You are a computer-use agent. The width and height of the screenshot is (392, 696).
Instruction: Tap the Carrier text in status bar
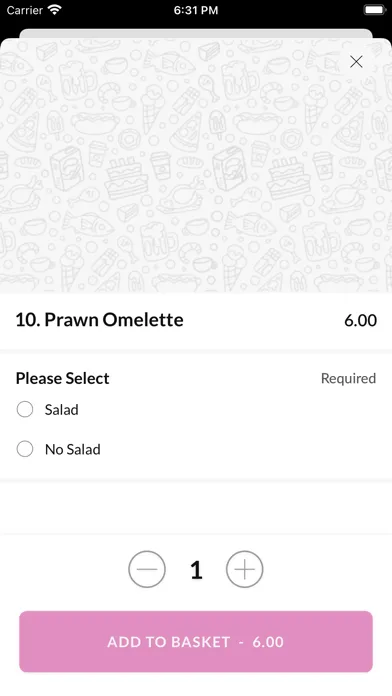(x=24, y=10)
